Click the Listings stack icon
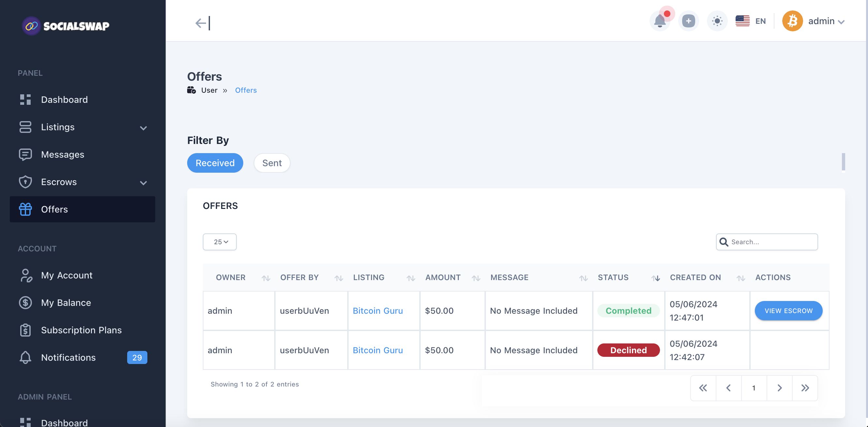 click(25, 127)
